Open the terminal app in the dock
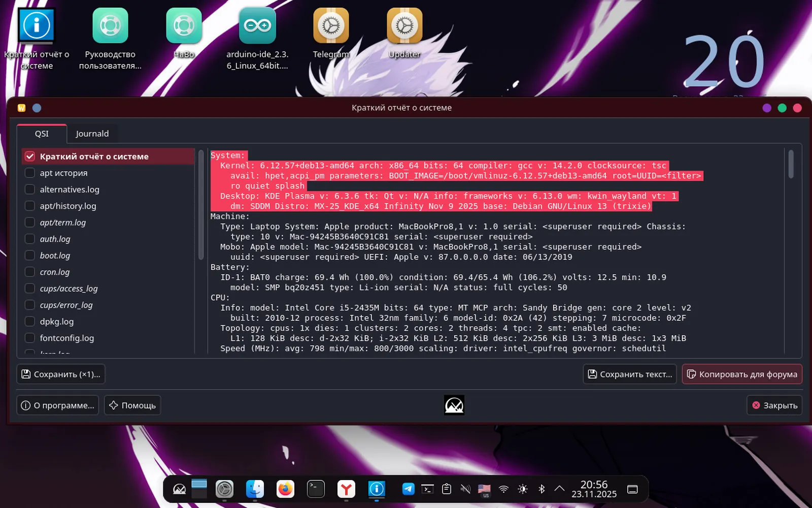 [x=316, y=489]
